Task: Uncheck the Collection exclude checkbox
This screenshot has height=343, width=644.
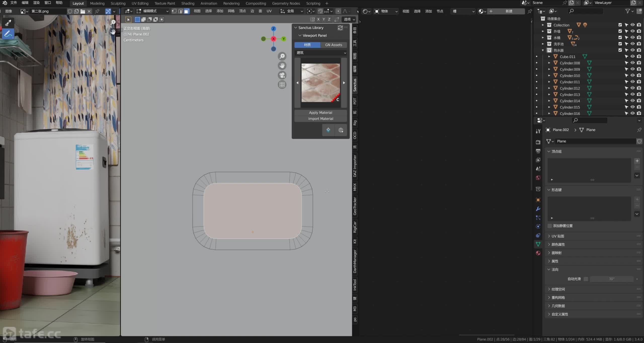Action: coord(620,25)
